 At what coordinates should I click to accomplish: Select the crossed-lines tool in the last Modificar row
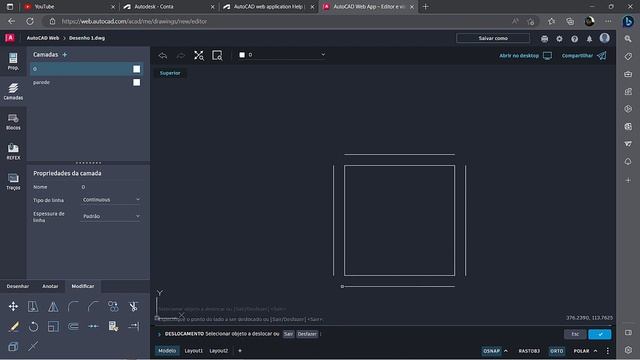33,346
